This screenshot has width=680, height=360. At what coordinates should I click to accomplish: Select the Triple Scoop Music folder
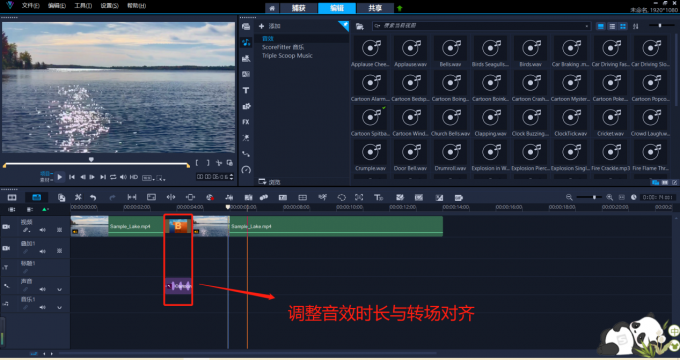[287, 56]
